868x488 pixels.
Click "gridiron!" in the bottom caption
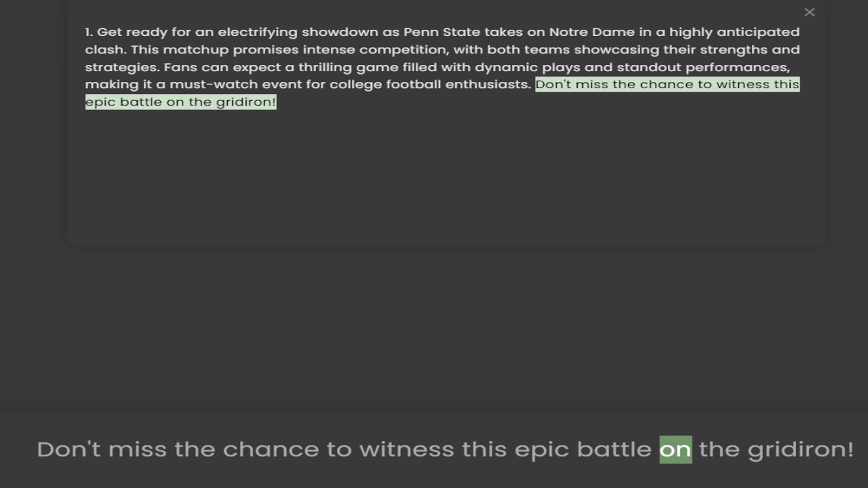(x=800, y=450)
